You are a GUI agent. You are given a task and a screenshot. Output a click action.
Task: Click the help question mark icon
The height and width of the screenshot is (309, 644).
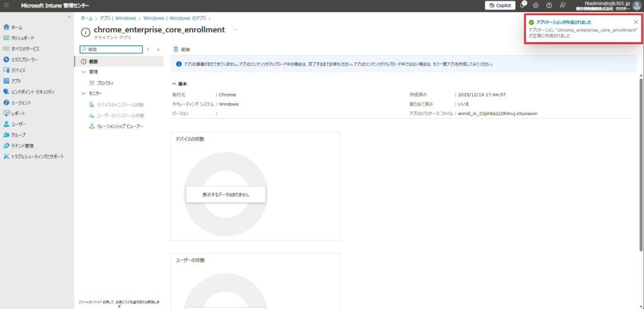[549, 5]
